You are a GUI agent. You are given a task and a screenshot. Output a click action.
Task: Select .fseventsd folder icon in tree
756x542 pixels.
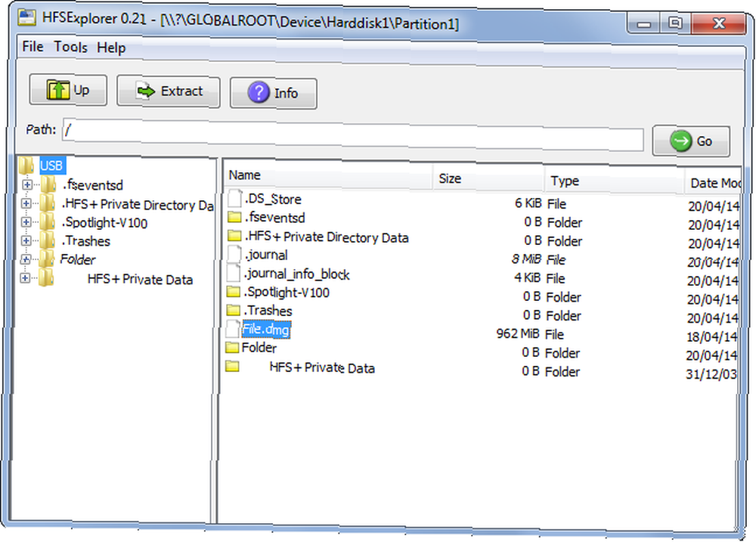click(48, 184)
